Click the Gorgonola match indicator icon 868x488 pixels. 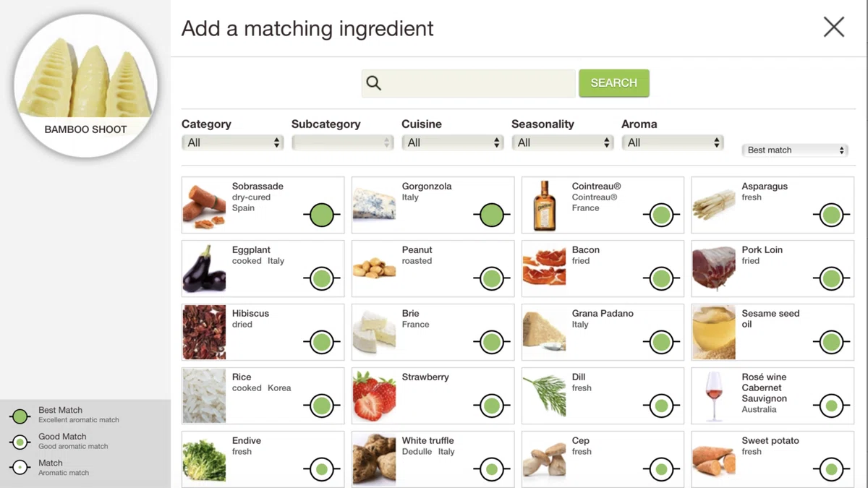point(491,215)
